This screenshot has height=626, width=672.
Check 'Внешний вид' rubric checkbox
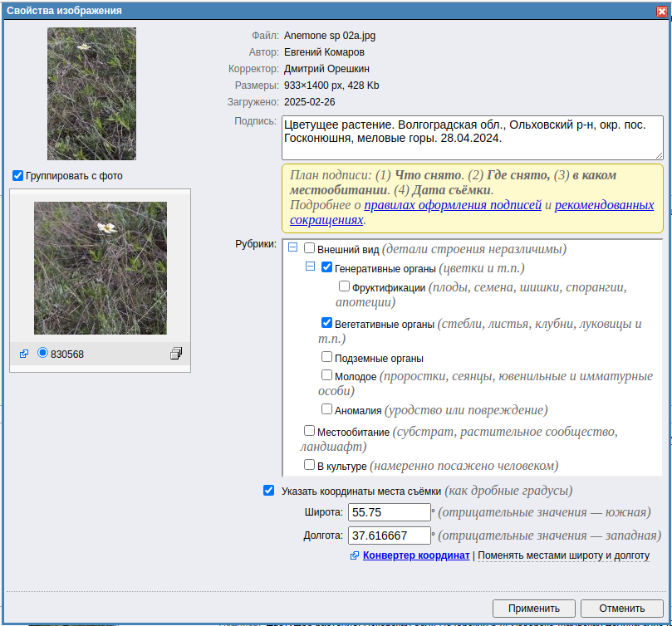tap(309, 248)
